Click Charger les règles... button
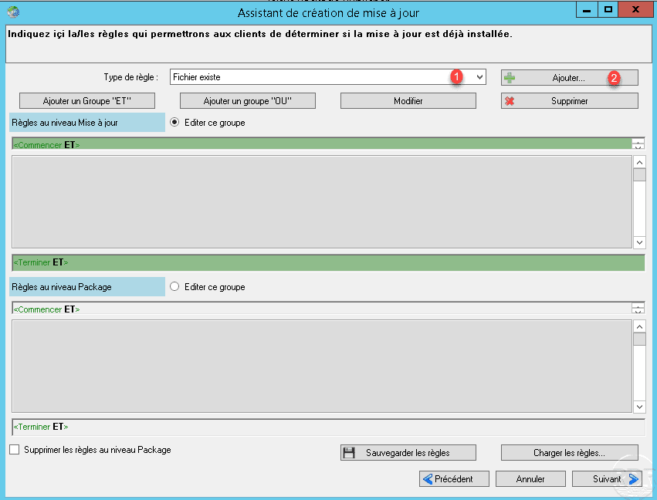The width and height of the screenshot is (657, 500). click(569, 453)
